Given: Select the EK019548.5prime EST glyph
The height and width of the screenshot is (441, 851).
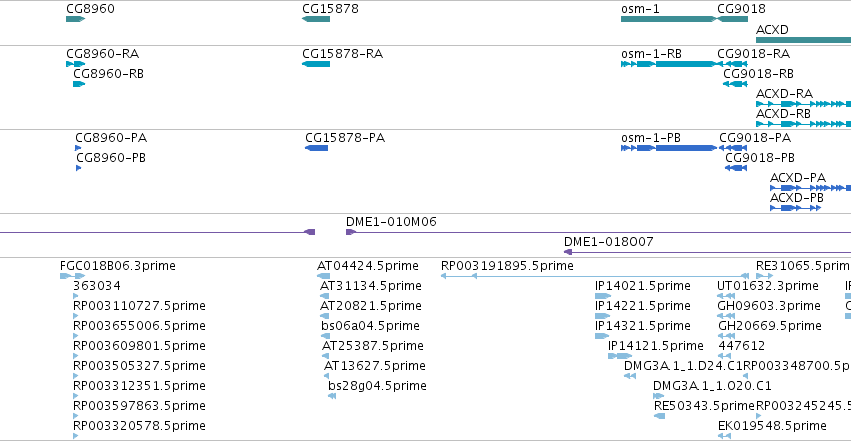Looking at the screenshot, I should 725,437.
